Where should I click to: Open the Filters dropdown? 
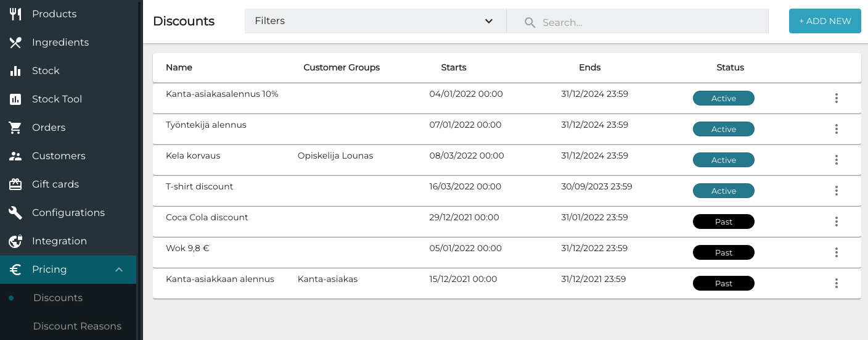click(375, 21)
